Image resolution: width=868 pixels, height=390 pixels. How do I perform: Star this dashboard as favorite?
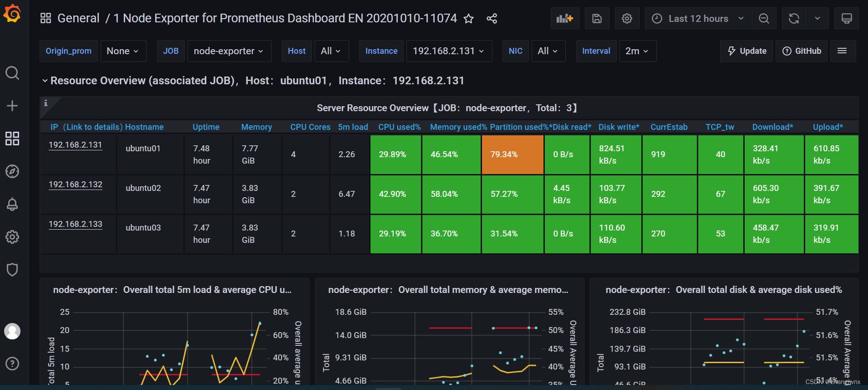point(468,19)
